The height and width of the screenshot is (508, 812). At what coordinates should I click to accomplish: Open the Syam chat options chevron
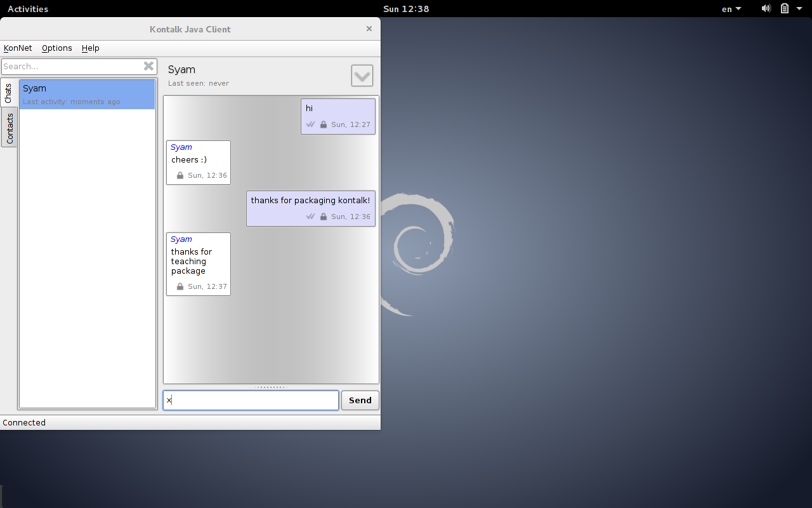pyautogui.click(x=362, y=76)
